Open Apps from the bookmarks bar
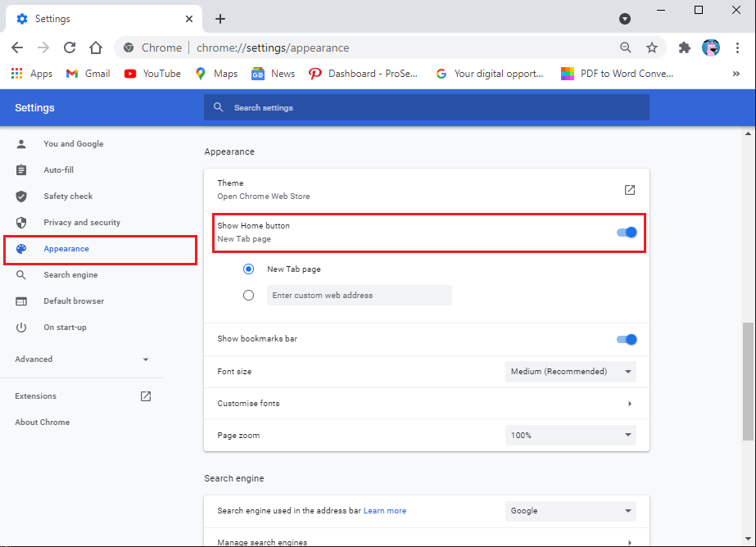The width and height of the screenshot is (756, 547). (32, 73)
